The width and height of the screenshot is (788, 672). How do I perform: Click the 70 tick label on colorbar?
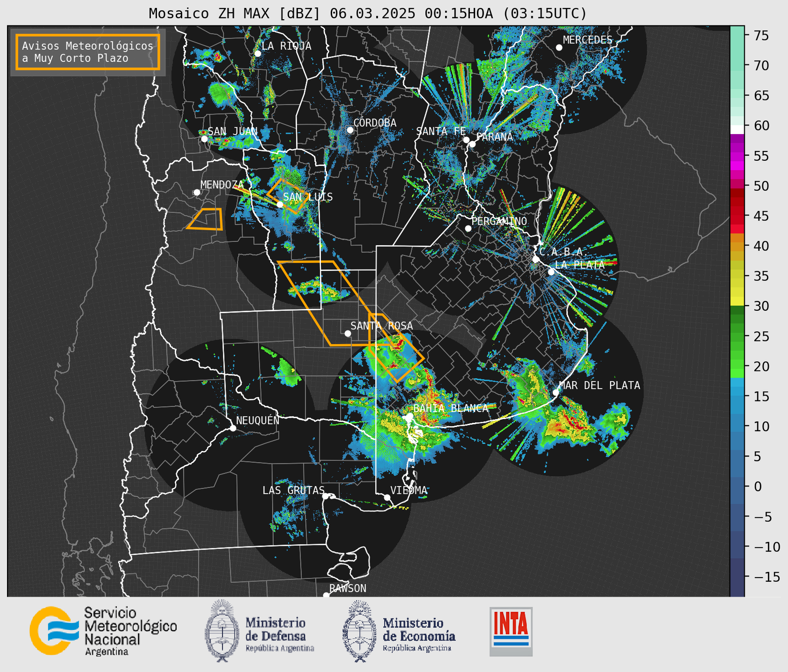pyautogui.click(x=761, y=65)
